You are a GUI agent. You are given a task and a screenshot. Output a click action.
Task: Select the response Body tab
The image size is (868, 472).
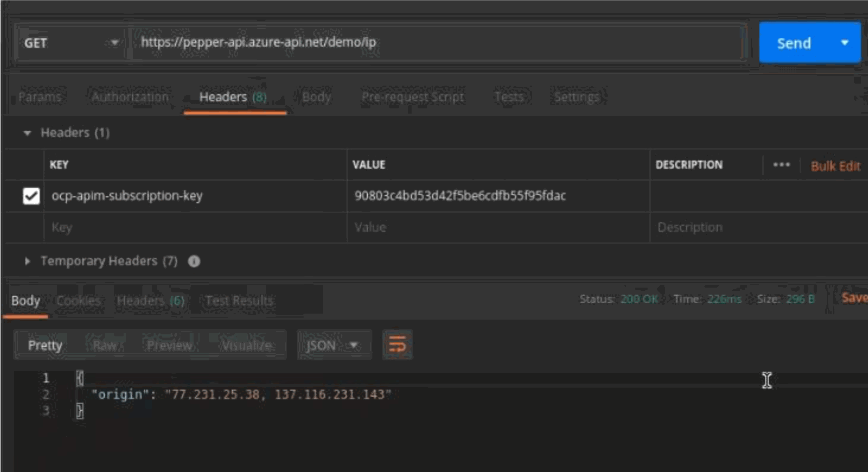click(x=26, y=300)
